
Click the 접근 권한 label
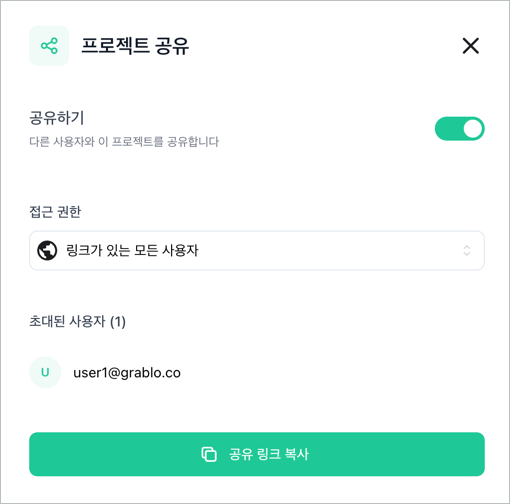(x=55, y=212)
